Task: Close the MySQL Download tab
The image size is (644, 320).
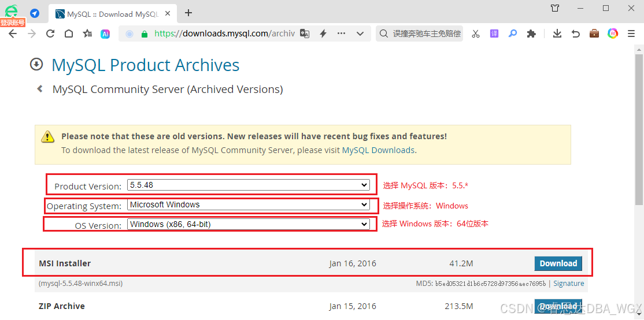Action: 167,14
